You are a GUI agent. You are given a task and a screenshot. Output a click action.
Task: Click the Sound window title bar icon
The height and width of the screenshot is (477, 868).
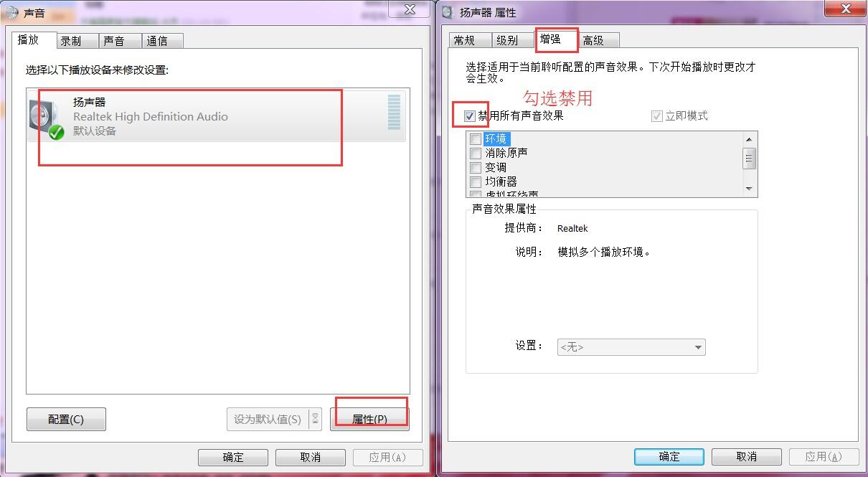pos(11,12)
